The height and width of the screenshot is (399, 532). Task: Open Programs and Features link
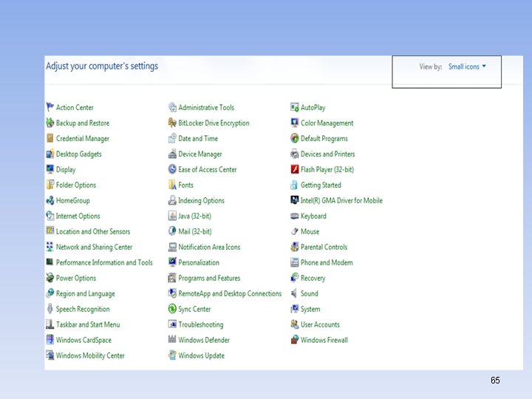tap(209, 279)
